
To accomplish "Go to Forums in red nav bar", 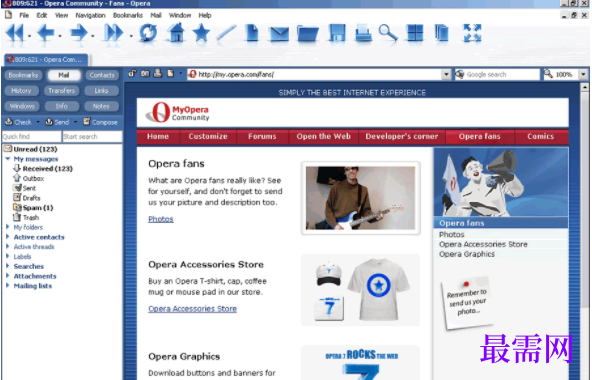I will [x=262, y=136].
